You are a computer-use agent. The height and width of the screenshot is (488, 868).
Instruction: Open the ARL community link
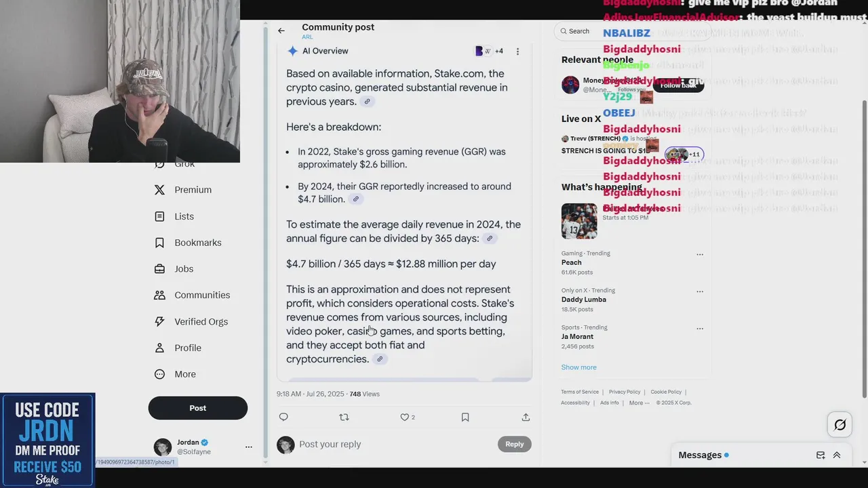307,37
